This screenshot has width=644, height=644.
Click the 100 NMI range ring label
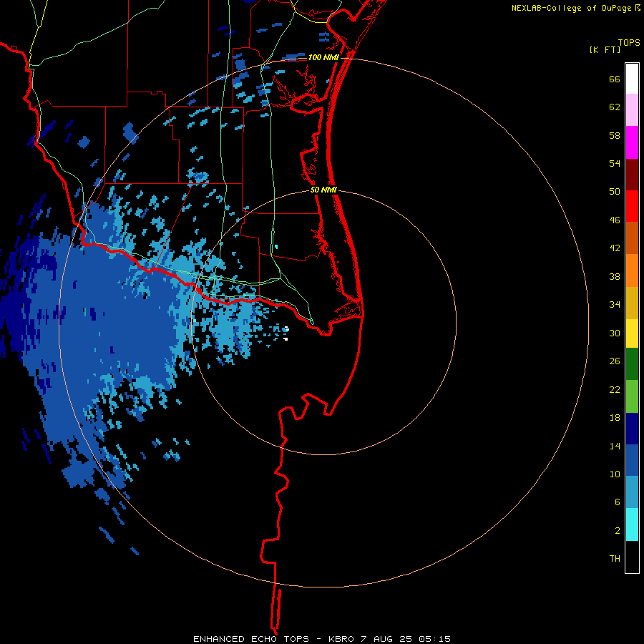[323, 57]
